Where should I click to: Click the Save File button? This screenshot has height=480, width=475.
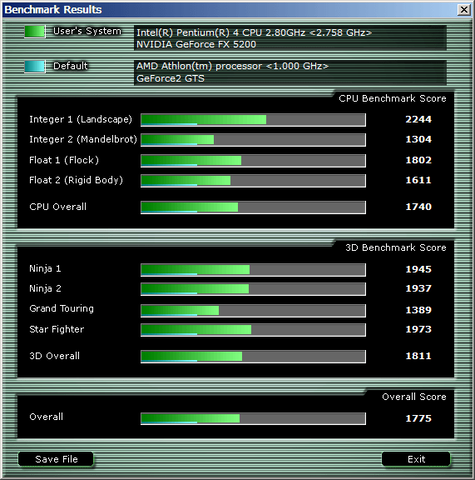coord(56,459)
